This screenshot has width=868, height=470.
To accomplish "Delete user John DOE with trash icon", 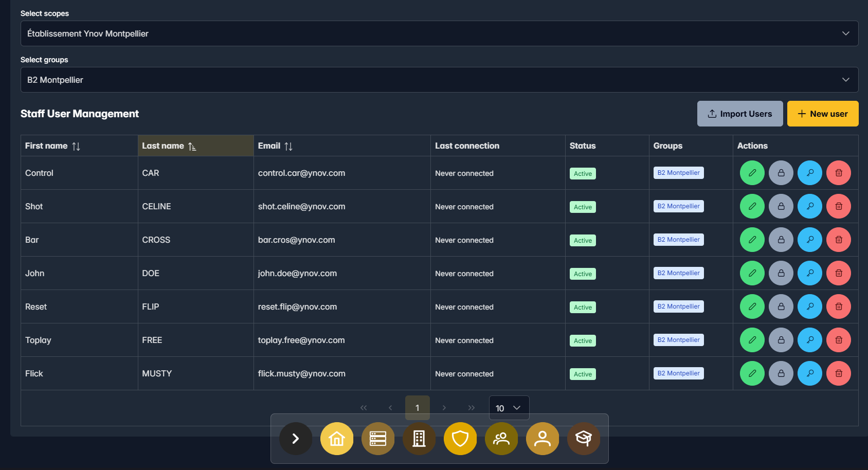I will click(x=838, y=273).
